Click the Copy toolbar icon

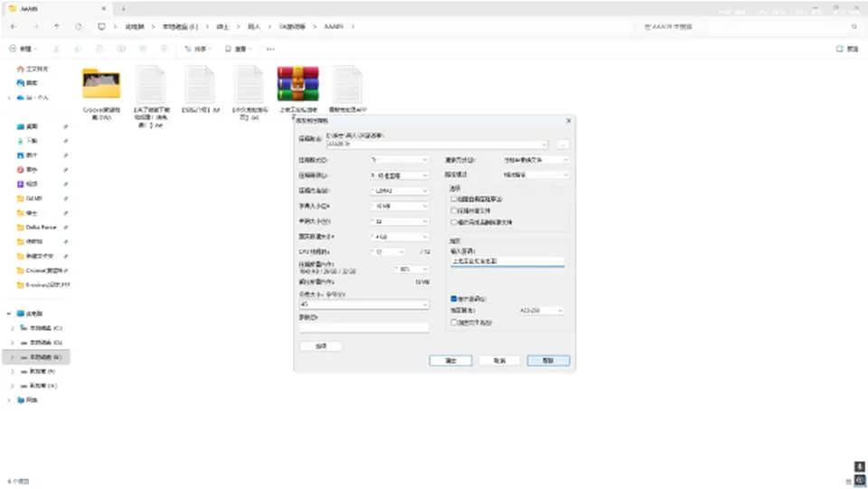click(78, 49)
